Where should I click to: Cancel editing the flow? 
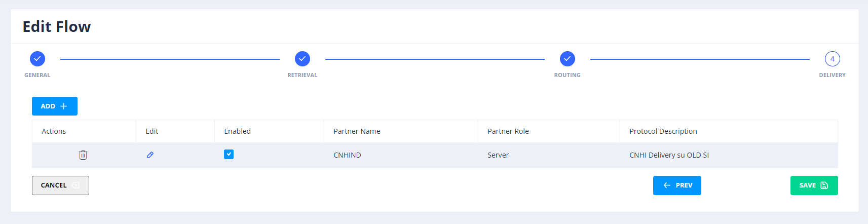[60, 185]
